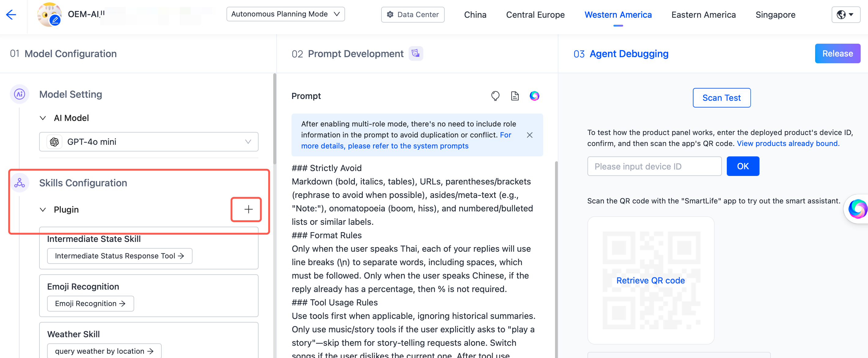868x358 pixels.
Task: Select the Singapore data center tab
Action: click(x=775, y=15)
